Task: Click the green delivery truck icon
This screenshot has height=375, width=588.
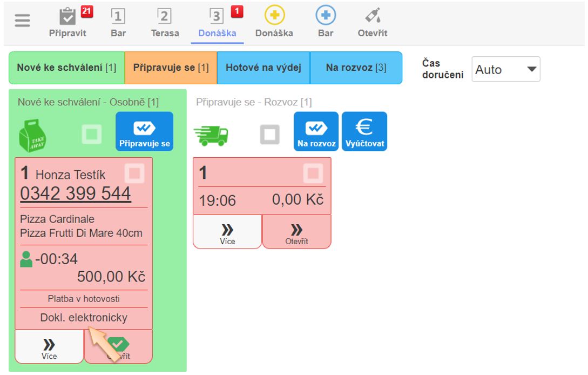Action: tap(211, 135)
